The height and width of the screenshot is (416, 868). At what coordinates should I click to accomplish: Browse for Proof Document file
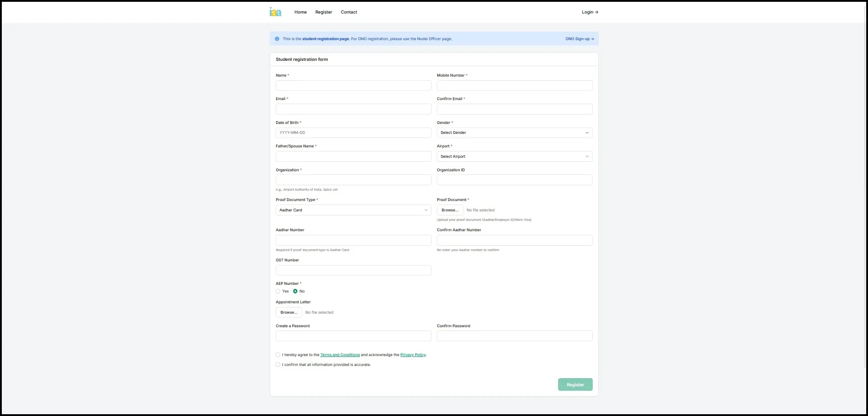click(x=450, y=210)
